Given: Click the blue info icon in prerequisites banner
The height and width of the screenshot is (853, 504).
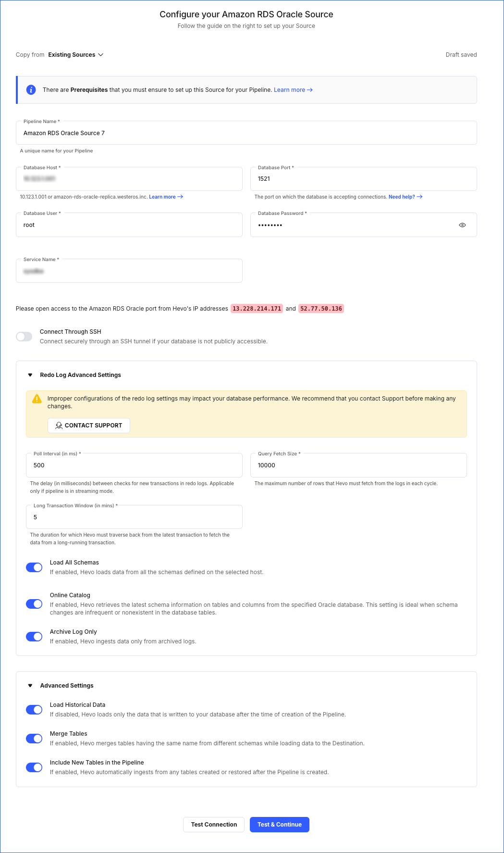Looking at the screenshot, I should coord(31,90).
